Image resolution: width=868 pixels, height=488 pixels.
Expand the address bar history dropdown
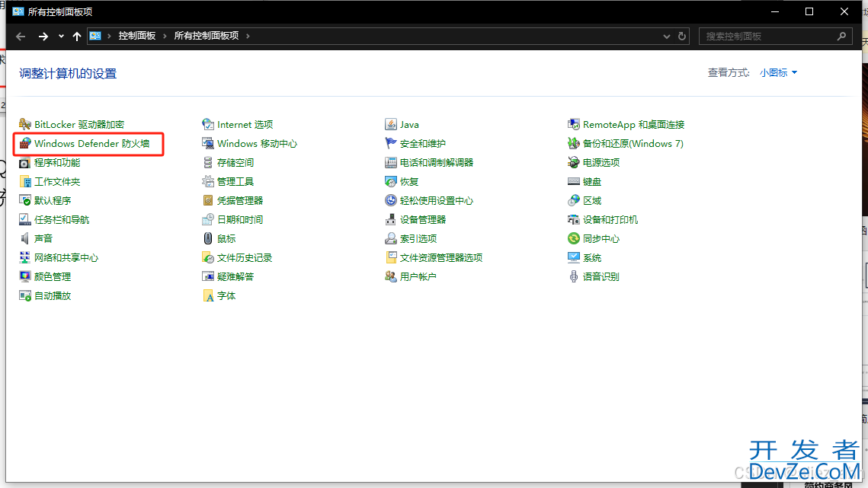pyautogui.click(x=667, y=36)
